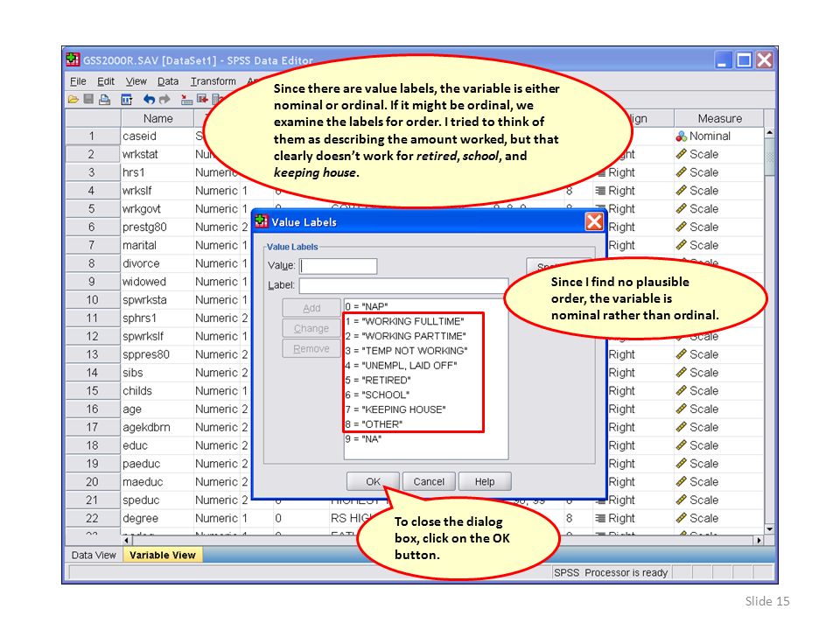The width and height of the screenshot is (840, 630).
Task: Click the Scale ruler icon for hrs1
Action: pyautogui.click(x=682, y=172)
